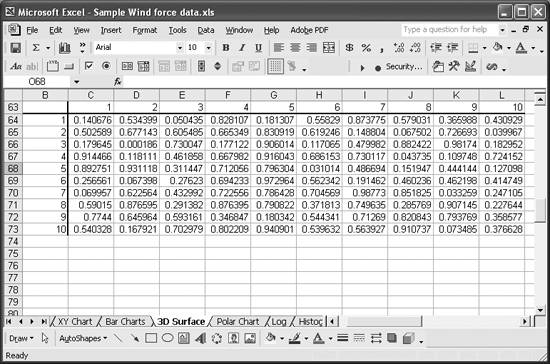Open the AutoShapes menu button

click(x=83, y=338)
